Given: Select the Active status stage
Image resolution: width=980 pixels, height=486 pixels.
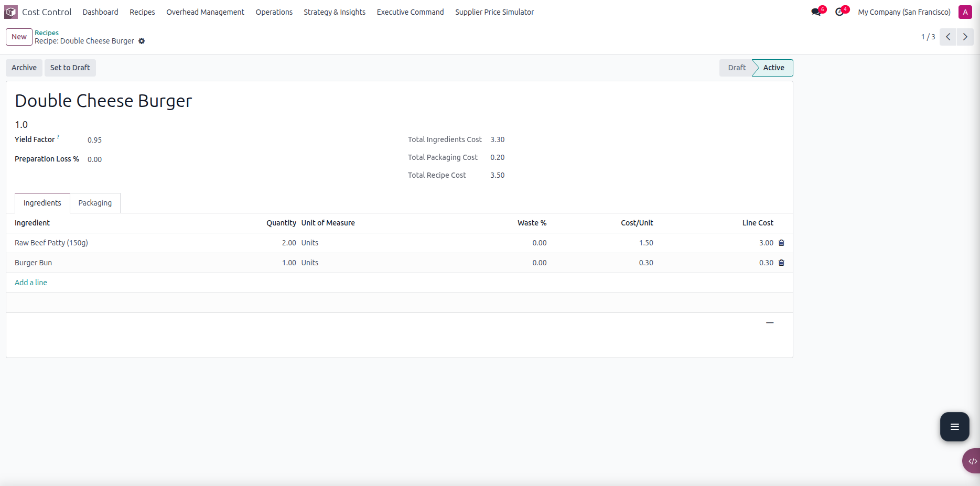Looking at the screenshot, I should 773,68.
